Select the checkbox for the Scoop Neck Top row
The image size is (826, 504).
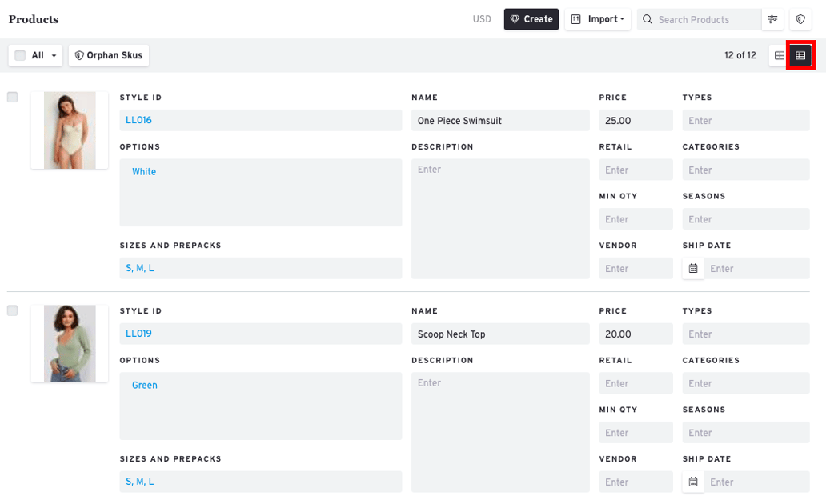pyautogui.click(x=12, y=310)
